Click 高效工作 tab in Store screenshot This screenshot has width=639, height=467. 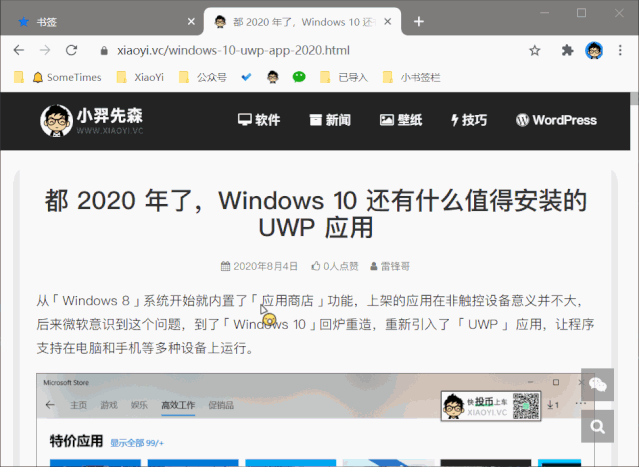tap(178, 405)
